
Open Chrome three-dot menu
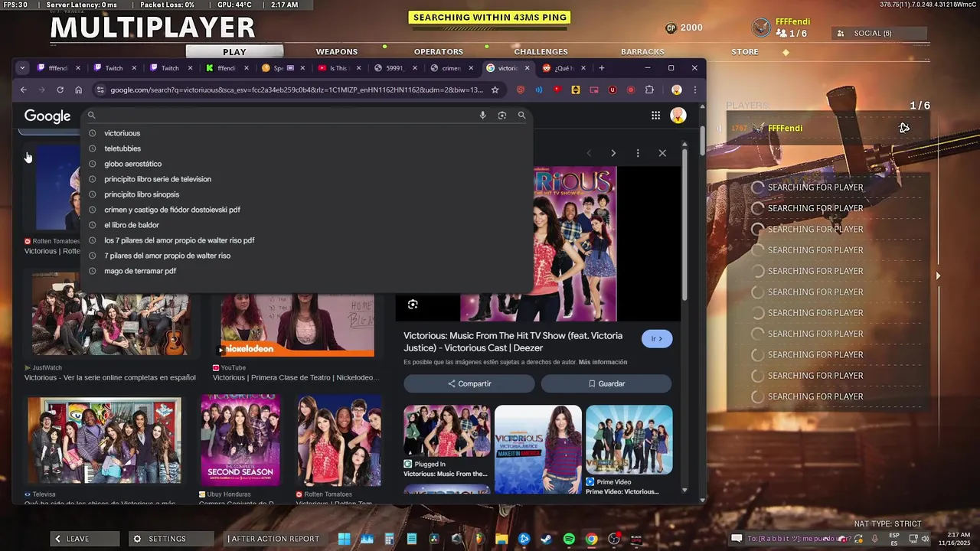click(694, 90)
